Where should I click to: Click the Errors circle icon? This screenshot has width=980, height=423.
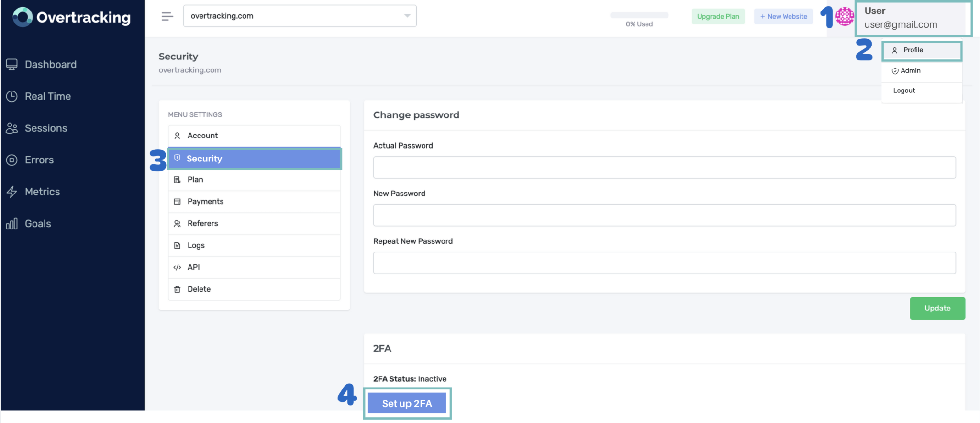point(12,160)
